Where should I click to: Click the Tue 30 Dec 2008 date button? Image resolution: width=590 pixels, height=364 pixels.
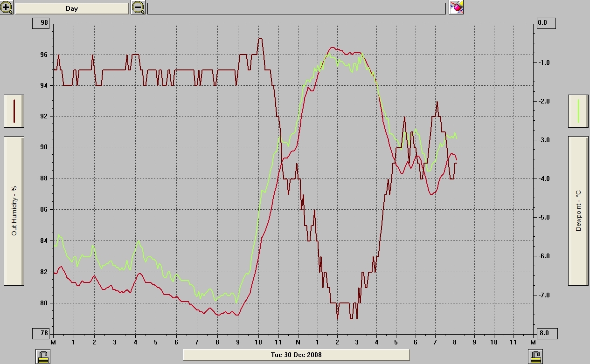click(296, 355)
